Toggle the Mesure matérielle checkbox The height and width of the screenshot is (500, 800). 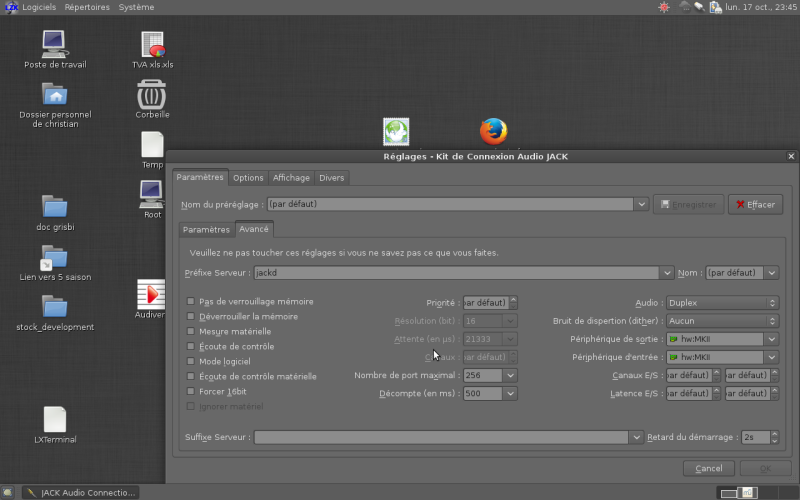[191, 331]
